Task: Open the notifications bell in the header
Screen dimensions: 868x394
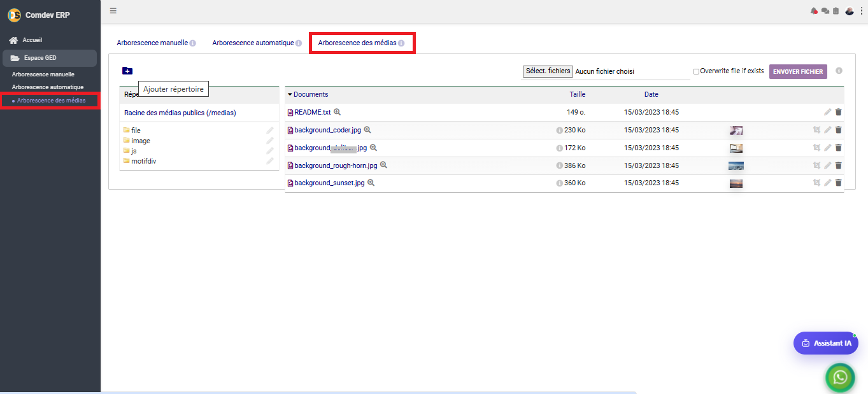Action: (x=814, y=11)
